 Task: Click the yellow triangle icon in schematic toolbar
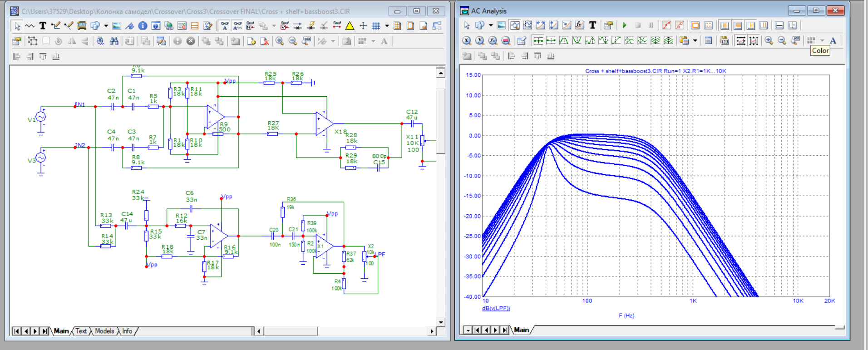pyautogui.click(x=350, y=26)
